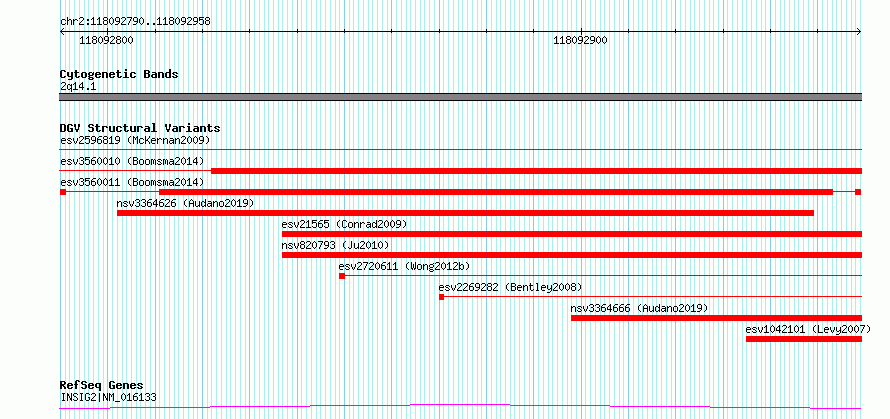
Task: Click the 2q14.1 band label
Action: [x=78, y=87]
